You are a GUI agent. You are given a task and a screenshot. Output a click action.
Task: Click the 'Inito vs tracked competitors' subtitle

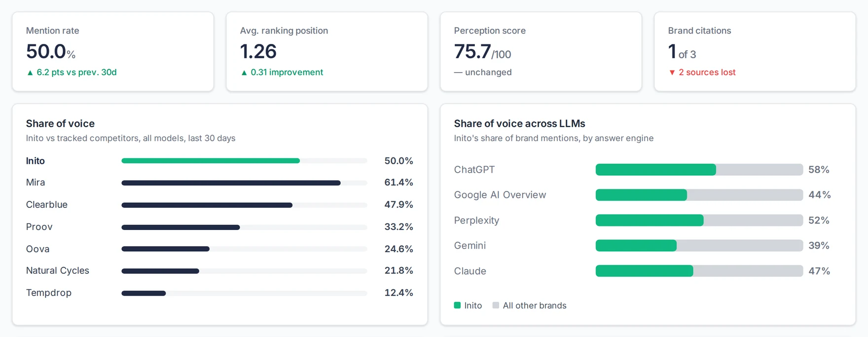131,138
